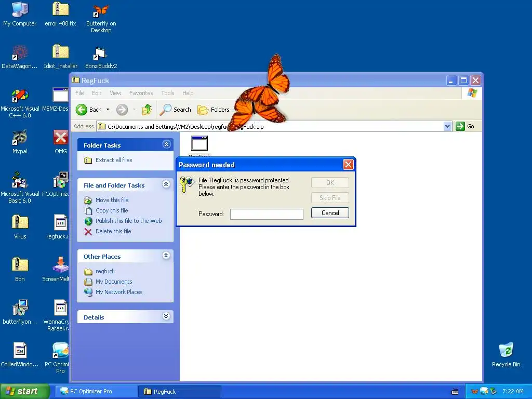The image size is (532, 399).
Task: Go to My Network Places link
Action: click(119, 292)
